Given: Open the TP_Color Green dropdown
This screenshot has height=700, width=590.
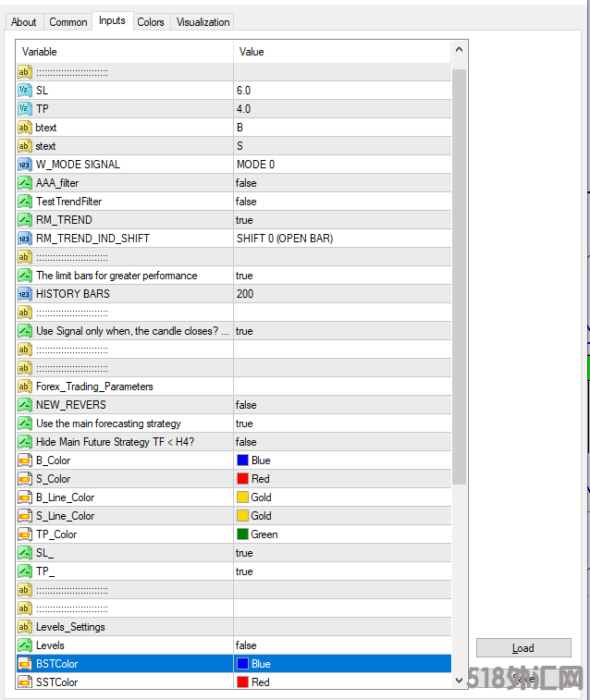Looking at the screenshot, I should coord(342,534).
